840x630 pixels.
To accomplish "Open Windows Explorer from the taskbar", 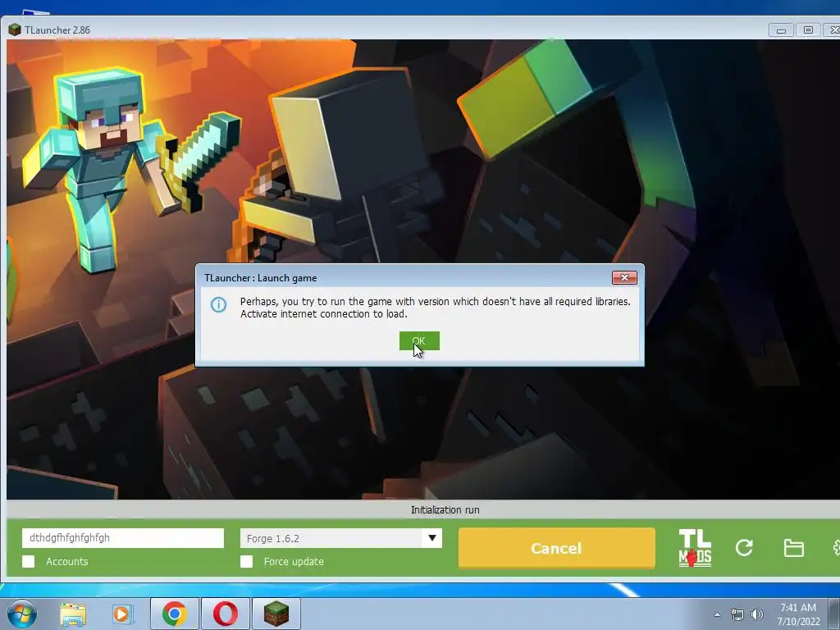I will pos(73,614).
